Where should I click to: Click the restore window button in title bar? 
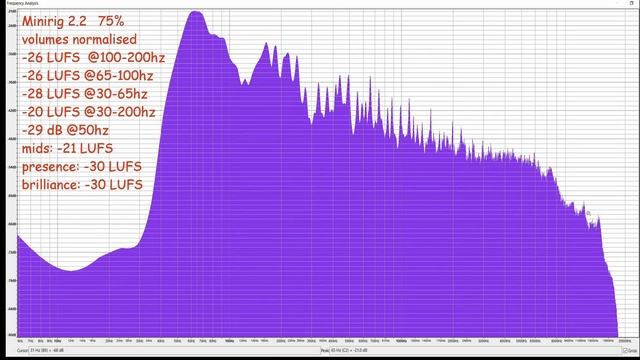pos(631,3)
